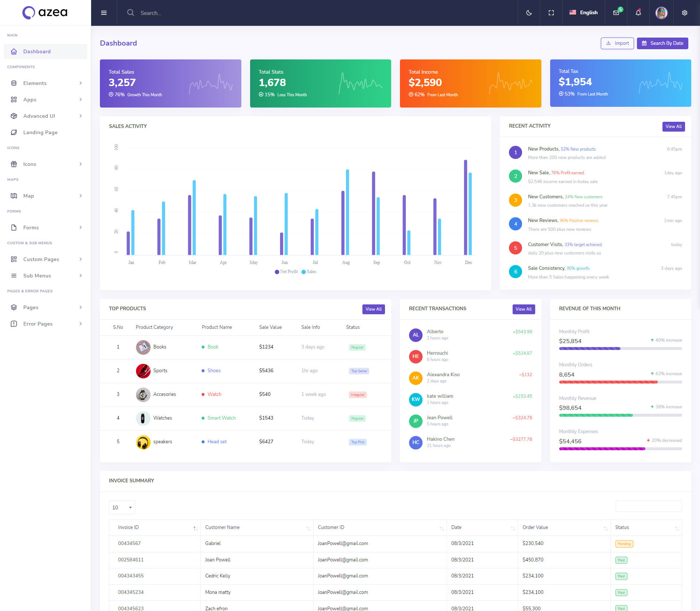
Task: Open the mail messages icon
Action: click(x=616, y=13)
